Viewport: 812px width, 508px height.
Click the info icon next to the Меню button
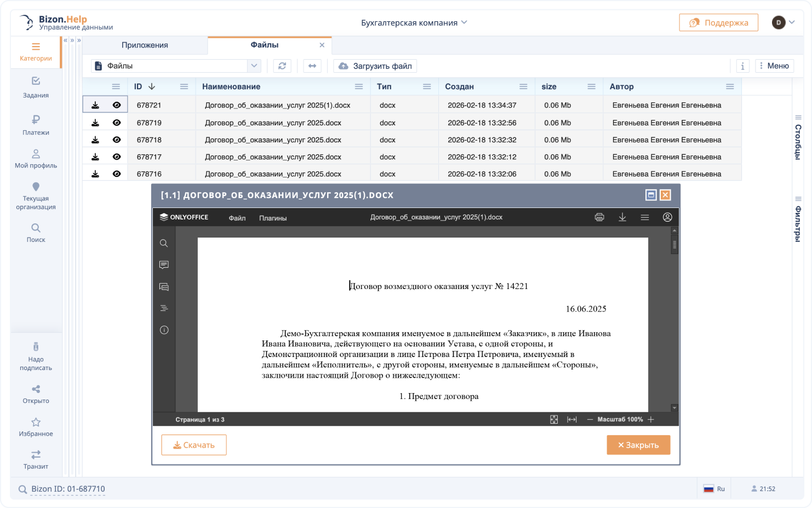pos(742,66)
